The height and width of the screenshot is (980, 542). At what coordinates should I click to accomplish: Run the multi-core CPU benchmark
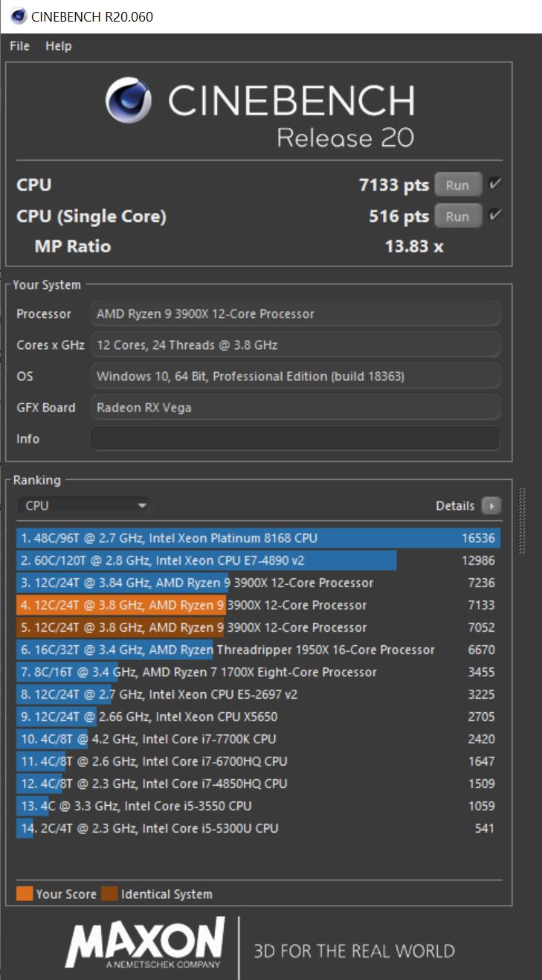point(457,185)
